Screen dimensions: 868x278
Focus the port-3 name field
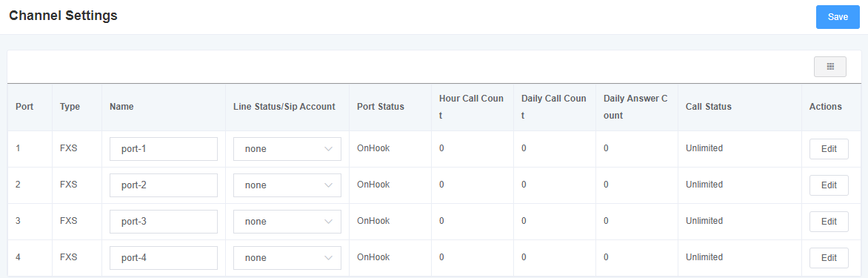click(x=163, y=222)
